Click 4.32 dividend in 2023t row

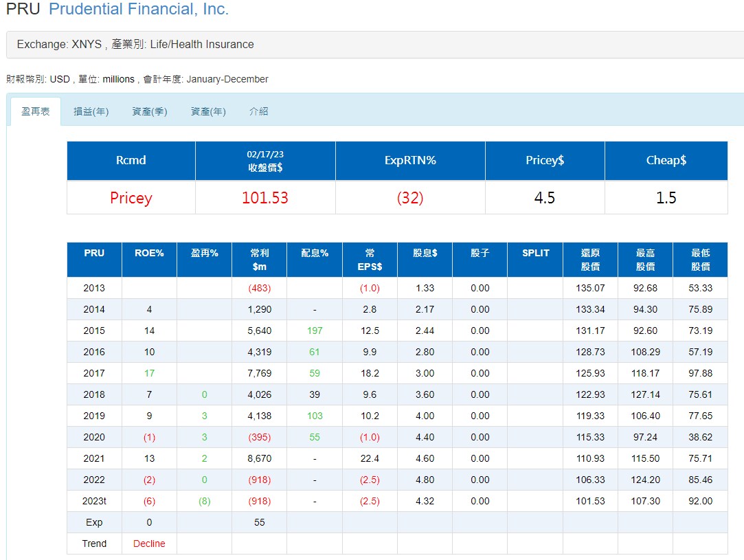point(425,502)
